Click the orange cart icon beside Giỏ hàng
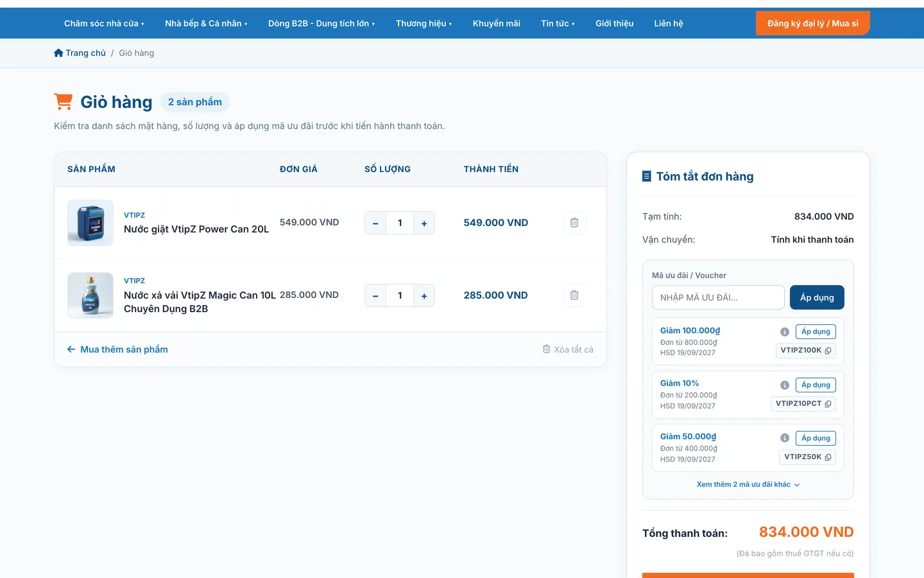Image resolution: width=924 pixels, height=578 pixels. coord(63,101)
